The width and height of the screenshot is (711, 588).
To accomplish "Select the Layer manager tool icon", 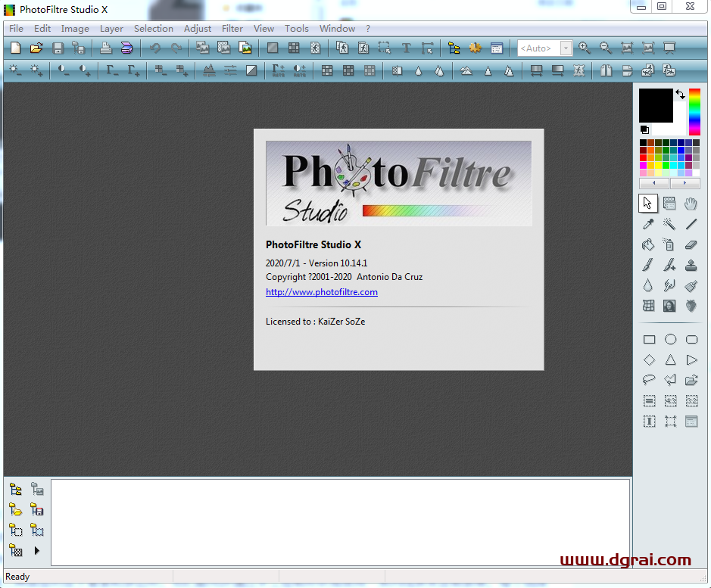I will click(669, 204).
